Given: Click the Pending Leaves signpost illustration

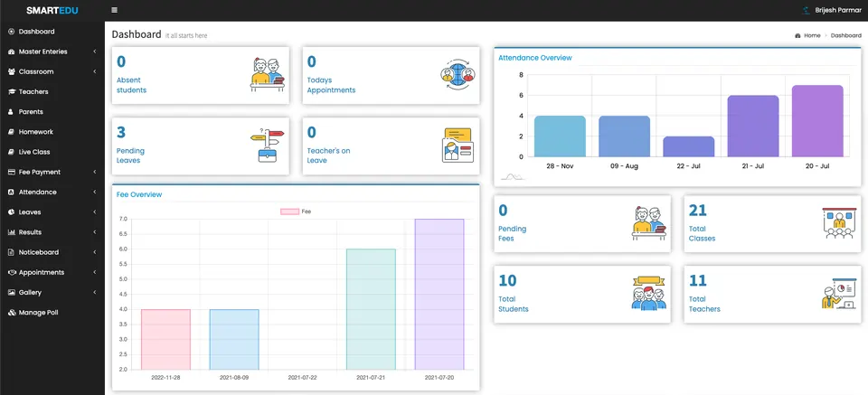Looking at the screenshot, I should tap(268, 145).
